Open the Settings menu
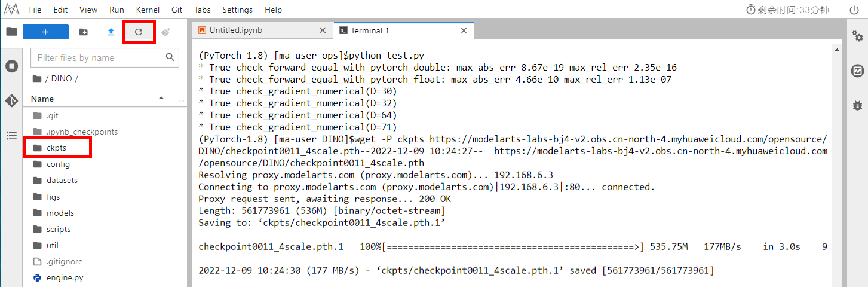Screen dimensions: 868x287 click(237, 10)
